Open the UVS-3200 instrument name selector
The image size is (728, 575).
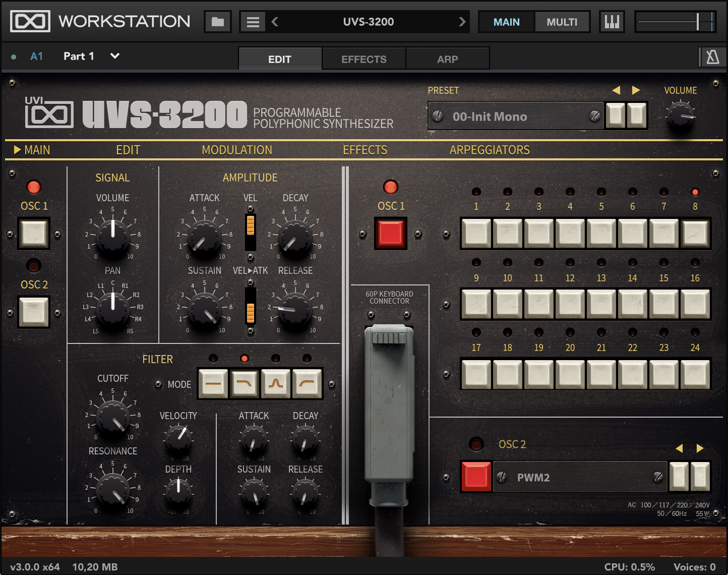(369, 22)
